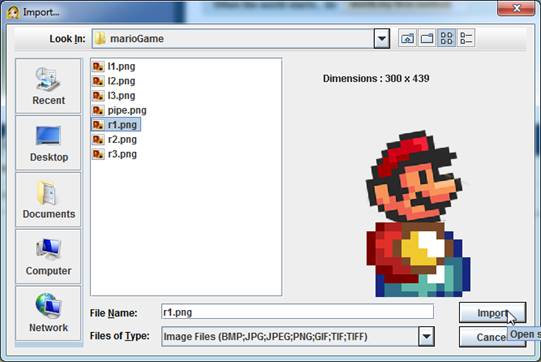Click the Import button
The image size is (541, 362).
pyautogui.click(x=492, y=313)
